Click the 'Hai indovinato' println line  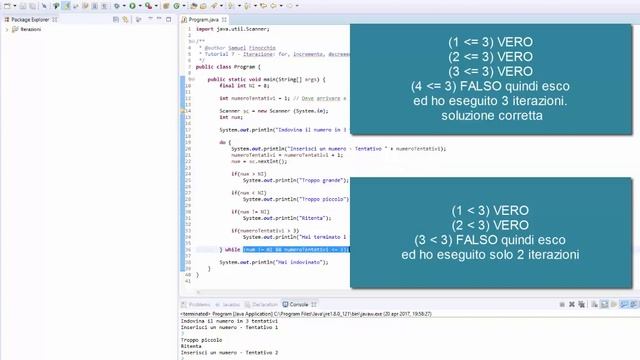point(273,262)
